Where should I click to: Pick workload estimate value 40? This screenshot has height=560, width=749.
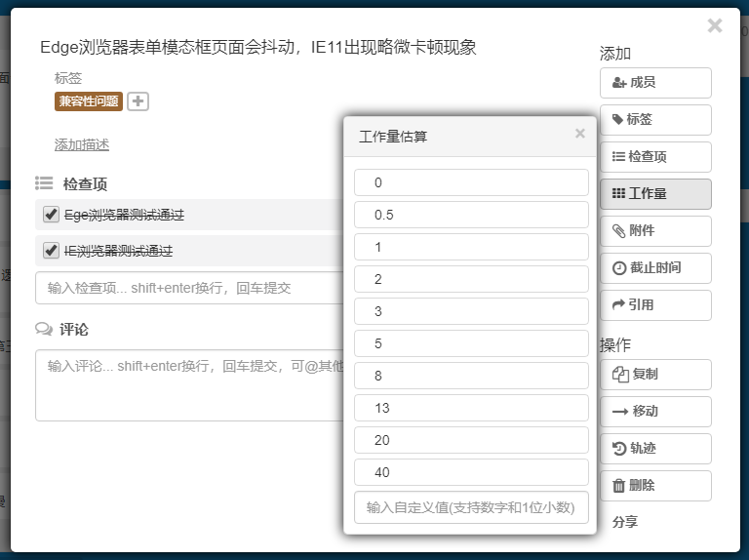pyautogui.click(x=471, y=472)
